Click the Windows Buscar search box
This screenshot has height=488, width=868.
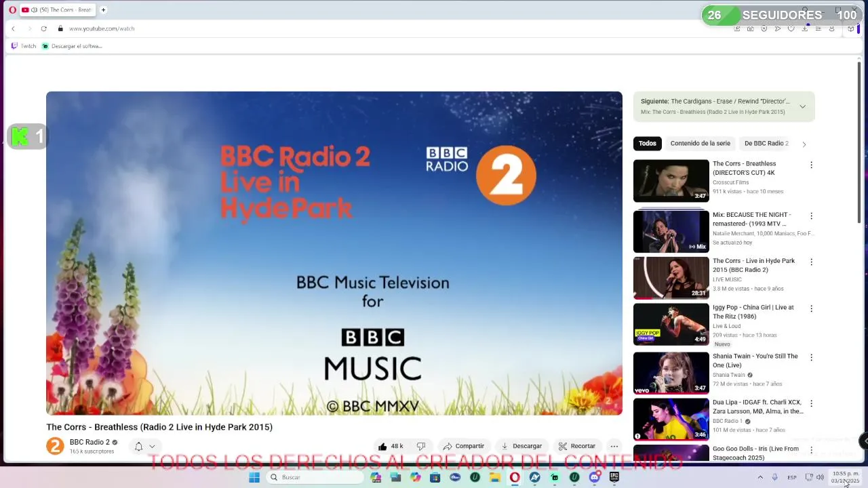tap(314, 477)
